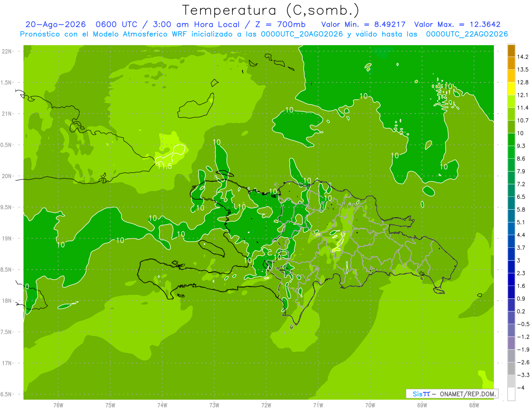Click the "Temperatura (C,somb.)" chart title
Image resolution: width=532 pixels, height=411 pixels.
pyautogui.click(x=271, y=10)
